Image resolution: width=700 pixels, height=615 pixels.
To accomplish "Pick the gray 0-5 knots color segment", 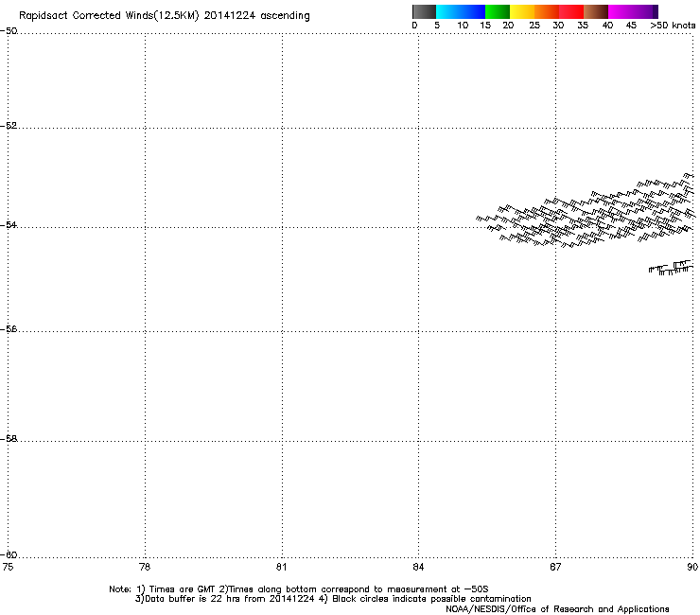I will pyautogui.click(x=424, y=11).
